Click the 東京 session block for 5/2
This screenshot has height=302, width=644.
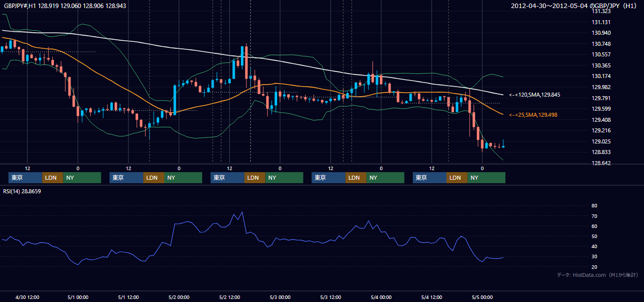[x=227, y=178]
